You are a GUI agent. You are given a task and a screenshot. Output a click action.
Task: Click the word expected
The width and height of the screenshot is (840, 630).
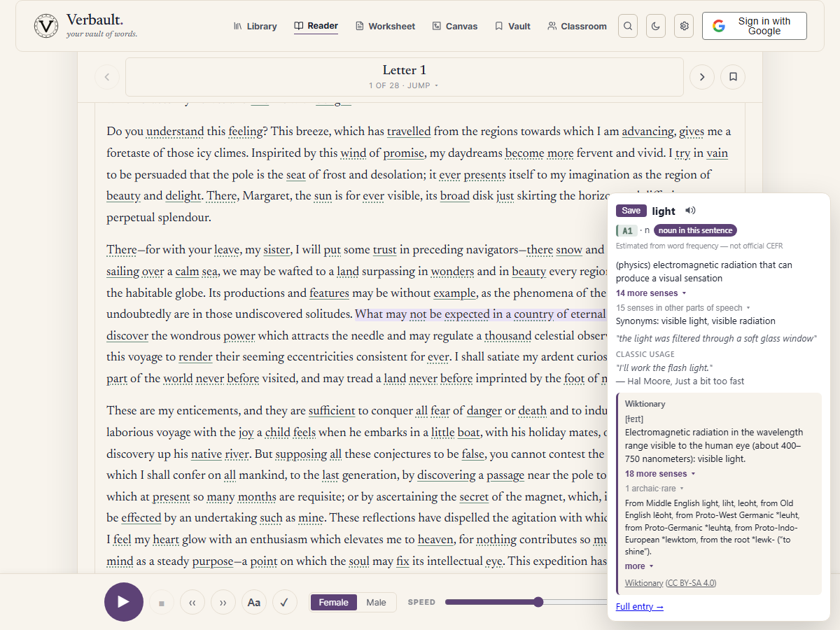pyautogui.click(x=467, y=315)
